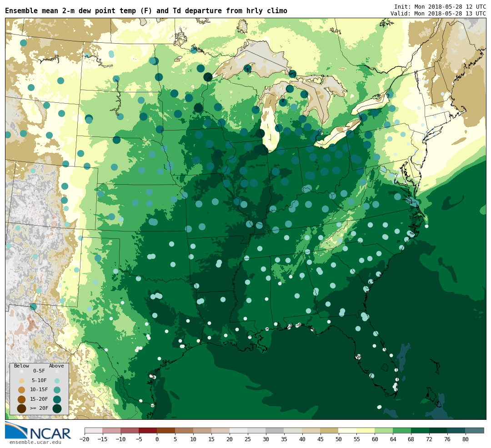The width and height of the screenshot is (491, 448).
Task: Pick the 40 to 45 colorbar swatch
Action: [311, 430]
